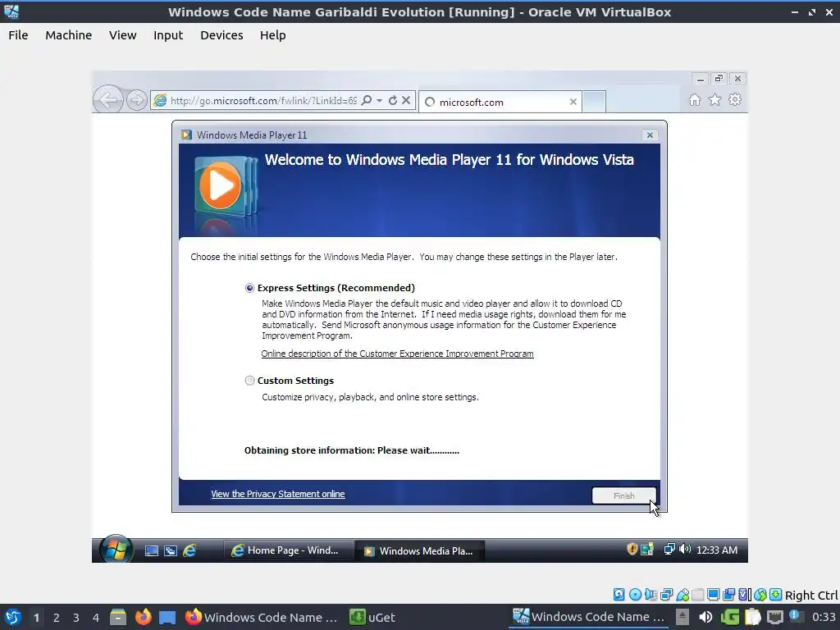840x630 pixels.
Task: Switch to workspace 3 in host panel
Action: (76, 618)
